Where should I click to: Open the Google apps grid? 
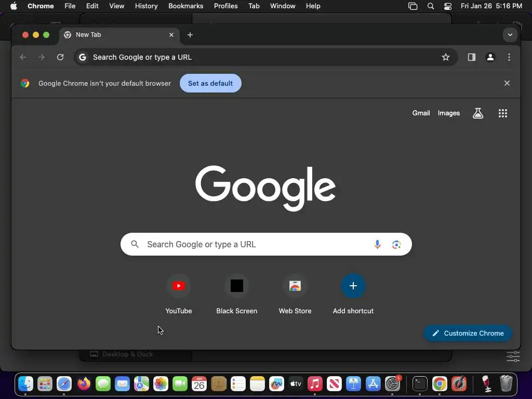[503, 113]
